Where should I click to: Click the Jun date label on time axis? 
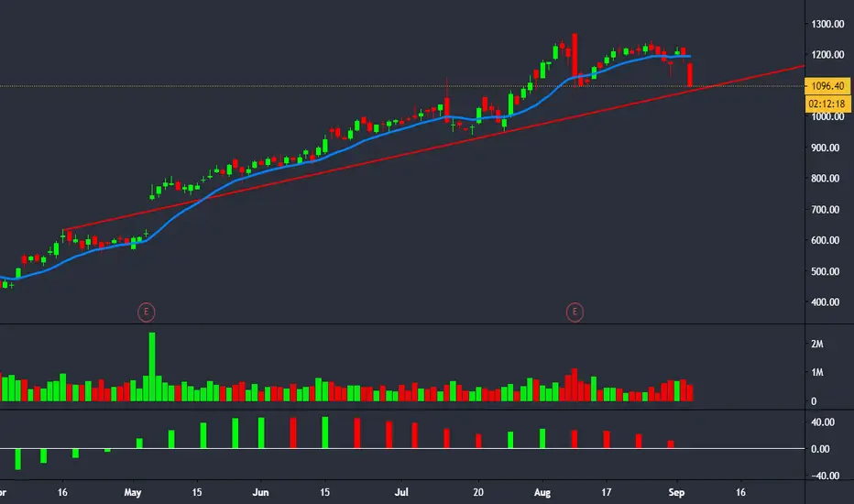[261, 493]
